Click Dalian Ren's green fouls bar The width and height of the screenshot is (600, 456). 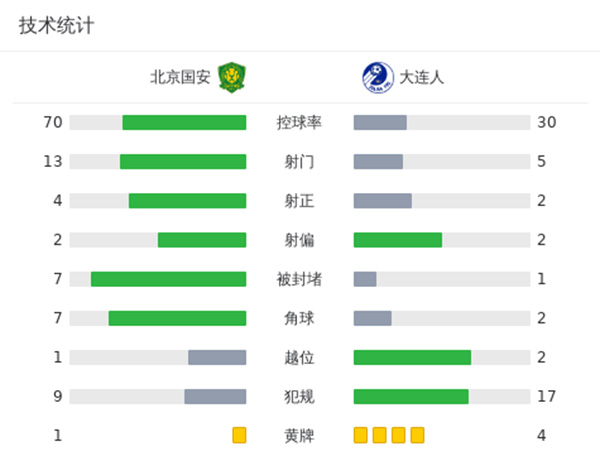pyautogui.click(x=411, y=396)
